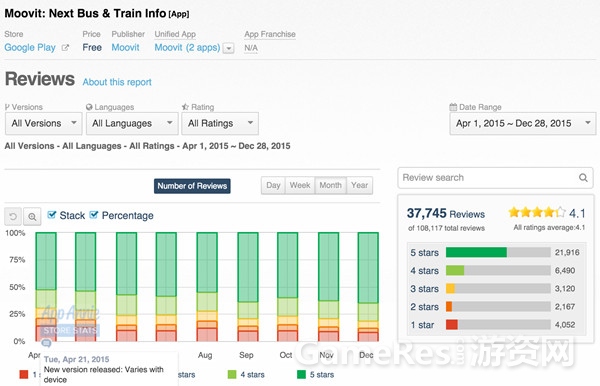Image resolution: width=600 pixels, height=386 pixels.
Task: Click the Number of Reviews button
Action: (x=192, y=186)
